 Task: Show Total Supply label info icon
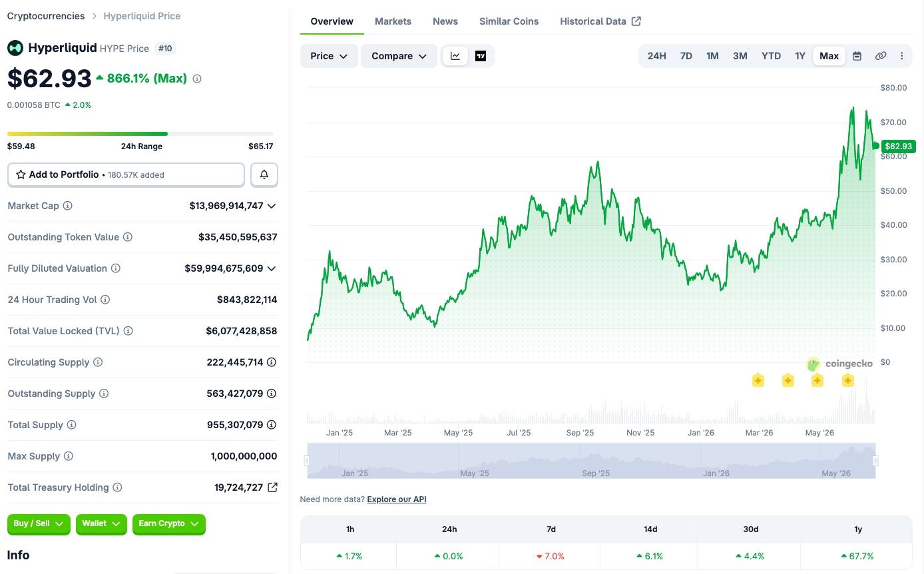72,425
